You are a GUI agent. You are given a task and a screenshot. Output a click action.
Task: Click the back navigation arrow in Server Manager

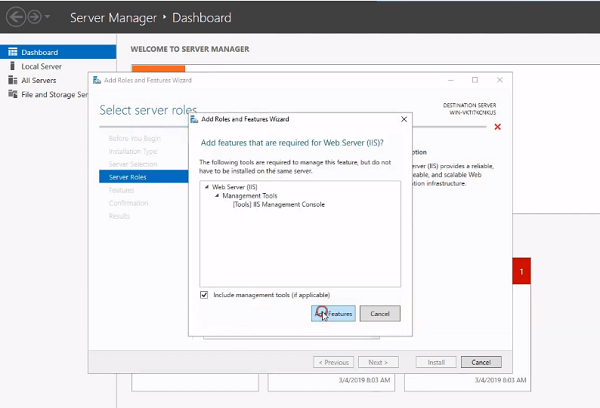[16, 17]
